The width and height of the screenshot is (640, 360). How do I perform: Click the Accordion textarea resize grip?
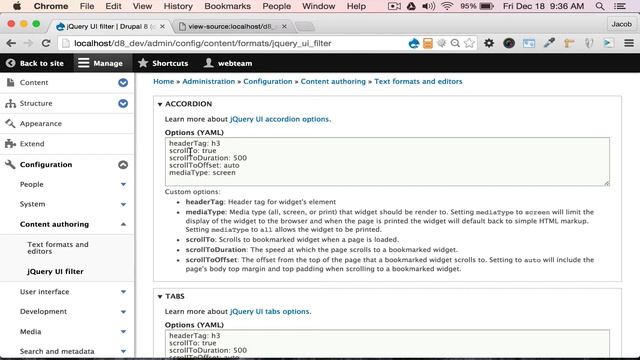coord(607,183)
